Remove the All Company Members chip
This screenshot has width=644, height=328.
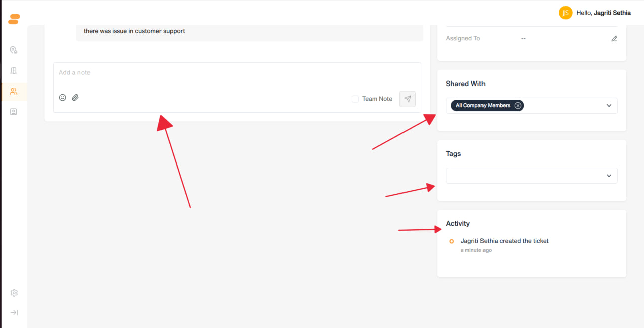pos(518,106)
